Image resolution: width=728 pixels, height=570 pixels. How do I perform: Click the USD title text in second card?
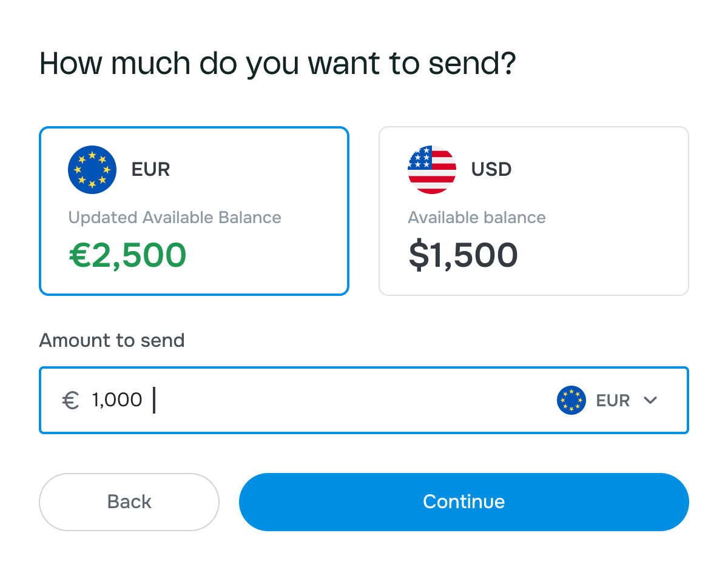point(491,169)
